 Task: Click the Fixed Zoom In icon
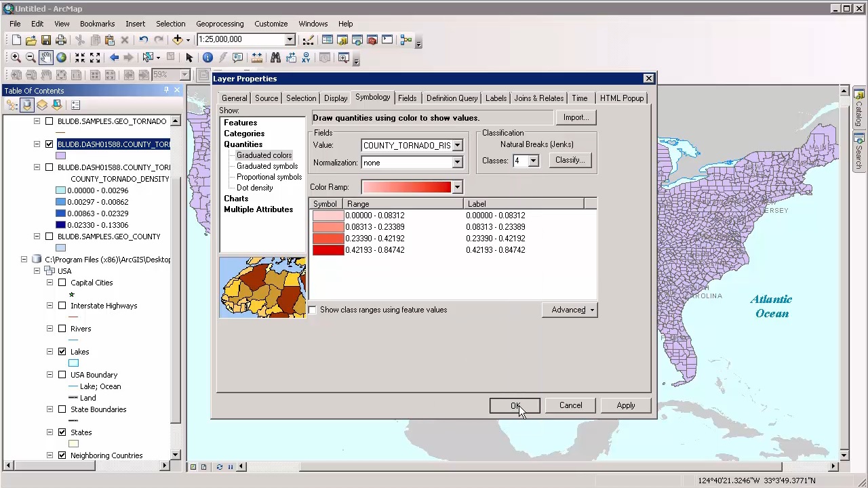[x=80, y=58]
